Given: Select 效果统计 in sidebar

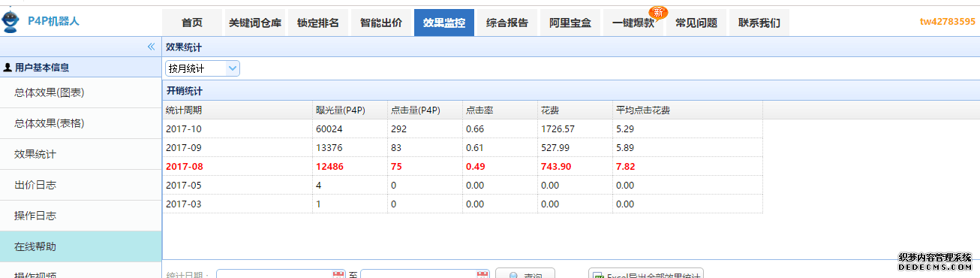Looking at the screenshot, I should 81,155.
